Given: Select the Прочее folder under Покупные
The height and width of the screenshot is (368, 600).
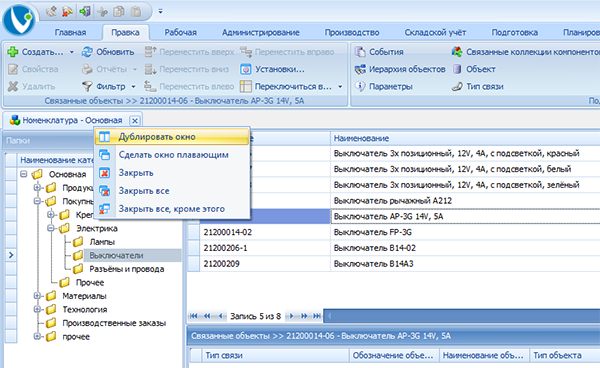Looking at the screenshot, I should click(x=90, y=282).
